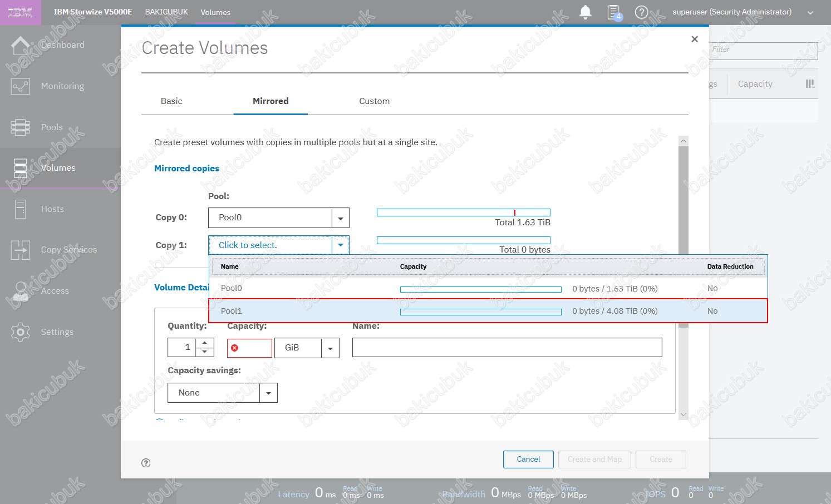The image size is (831, 504).
Task: Choose Pool1 row in the pool list
Action: 488,311
